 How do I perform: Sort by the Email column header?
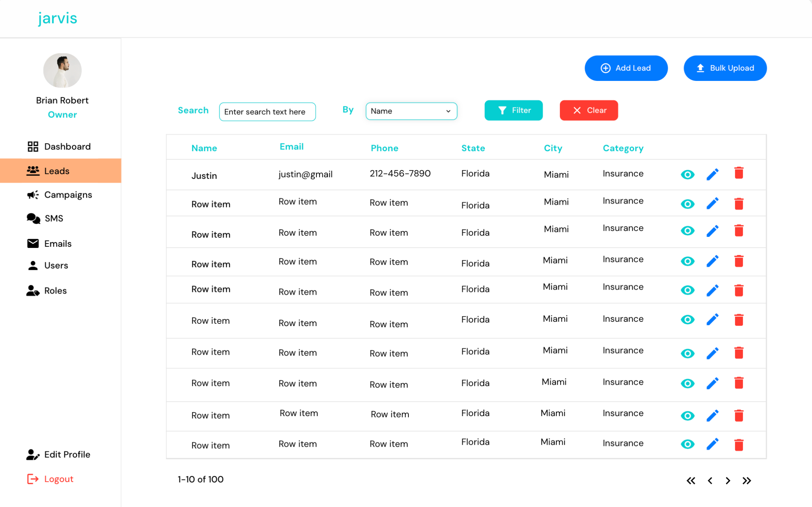pos(291,147)
